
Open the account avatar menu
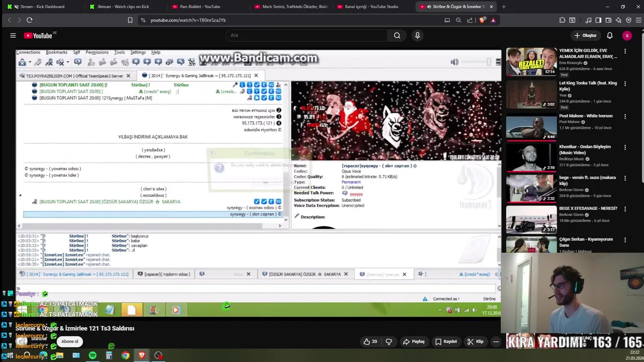point(627,35)
